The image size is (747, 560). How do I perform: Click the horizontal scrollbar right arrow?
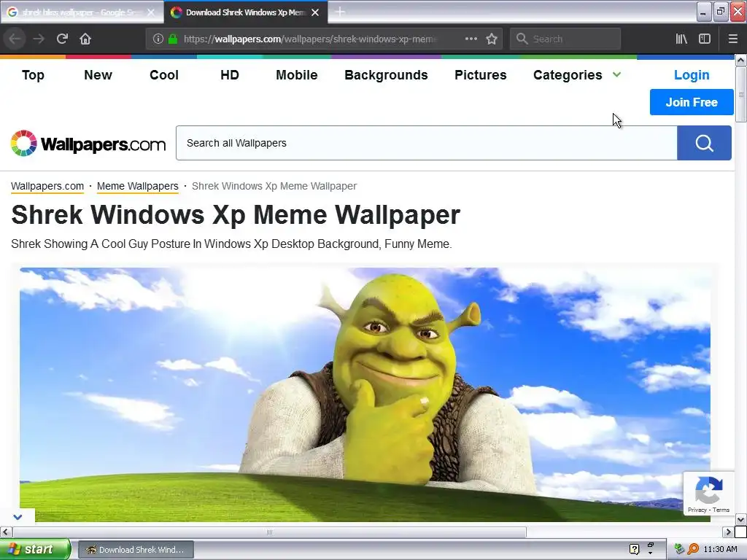pyautogui.click(x=728, y=532)
